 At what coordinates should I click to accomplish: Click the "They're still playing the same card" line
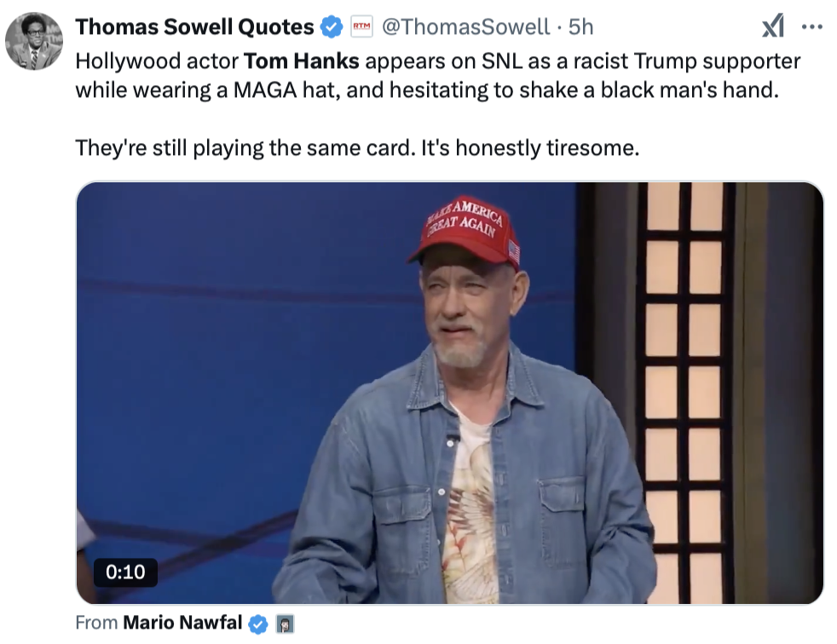[x=356, y=147]
